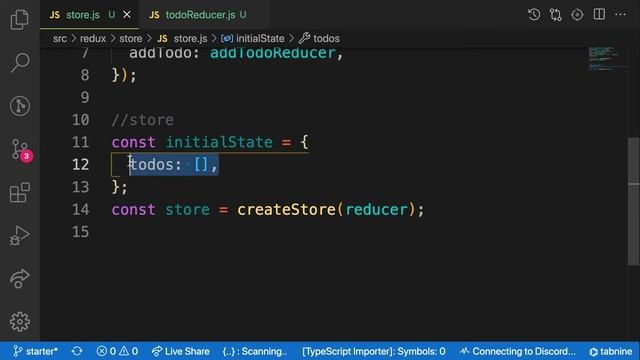Click the initialState variable name

tap(219, 142)
